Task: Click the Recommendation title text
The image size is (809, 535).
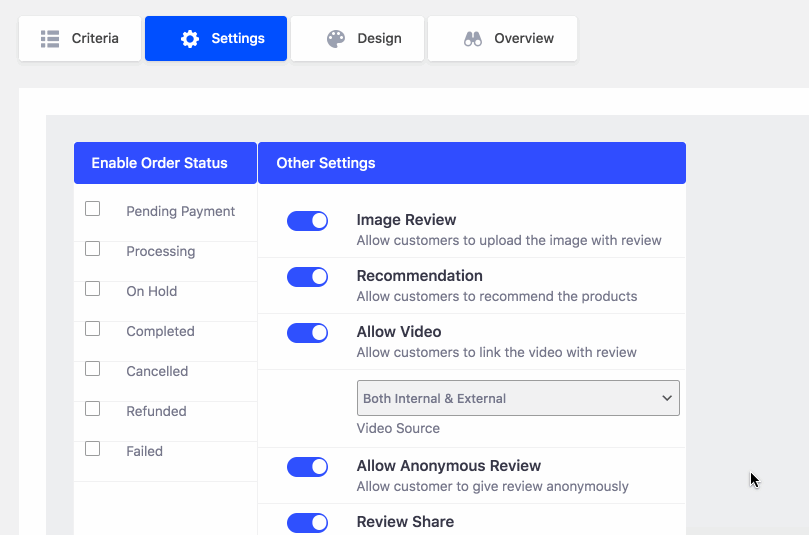Action: pos(419,276)
